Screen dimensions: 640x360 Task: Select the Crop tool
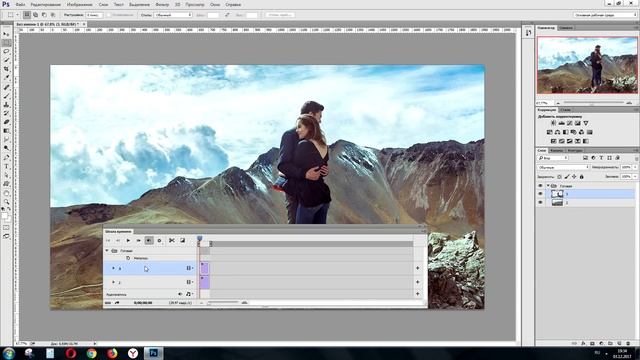tap(6, 69)
